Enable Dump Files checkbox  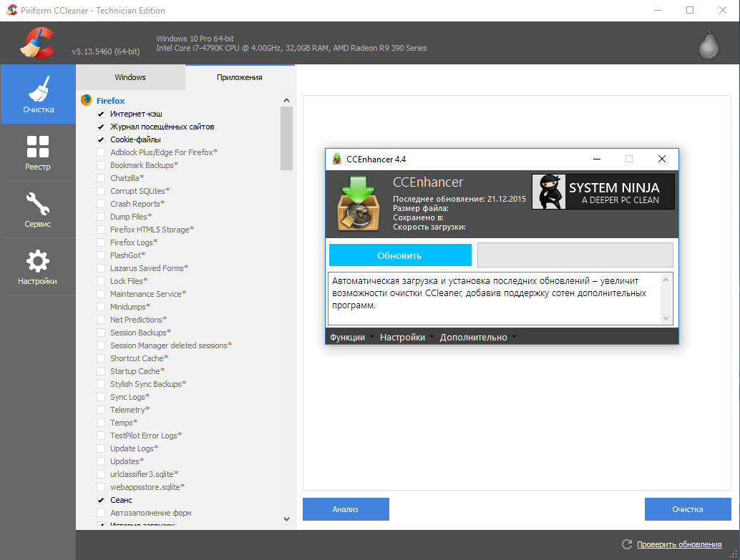[101, 217]
